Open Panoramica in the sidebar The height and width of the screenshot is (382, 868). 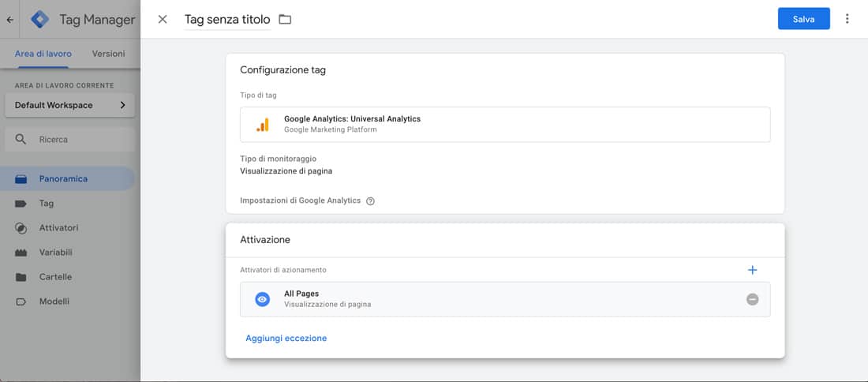click(68, 179)
